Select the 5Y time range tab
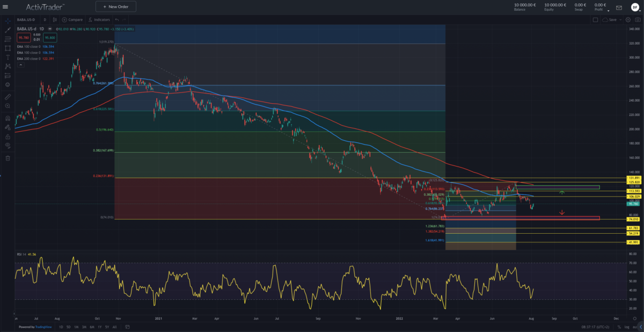The height and width of the screenshot is (332, 644). (107, 327)
